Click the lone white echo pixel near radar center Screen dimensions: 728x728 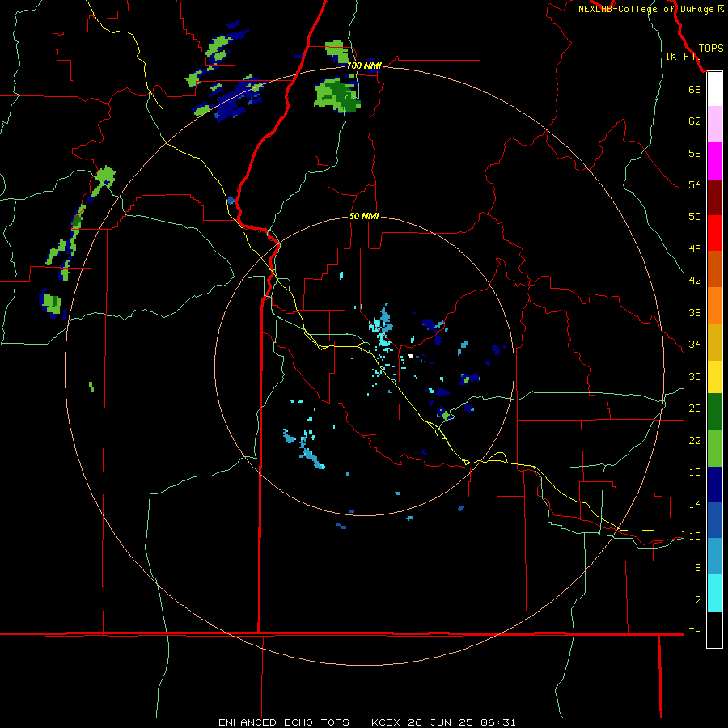410,356
